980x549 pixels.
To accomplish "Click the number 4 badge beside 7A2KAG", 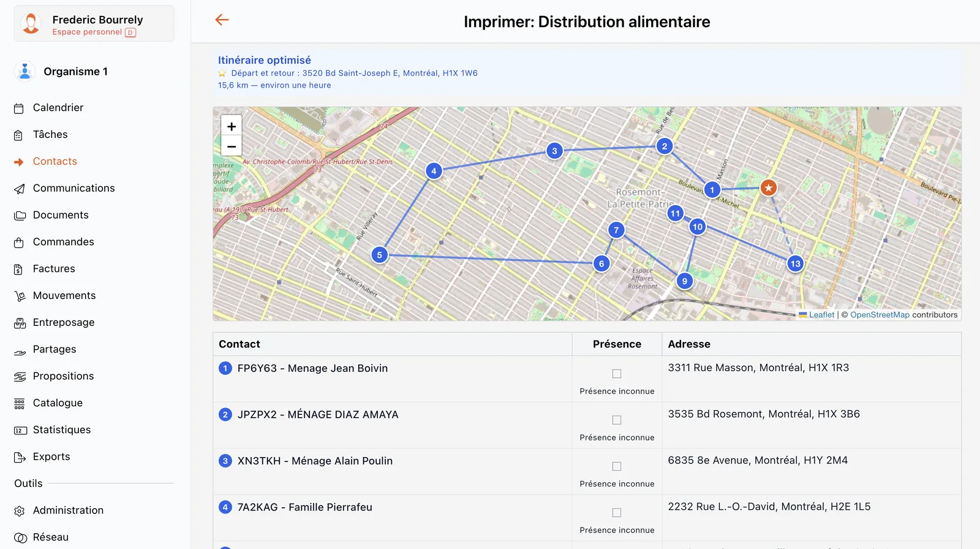I will (225, 507).
